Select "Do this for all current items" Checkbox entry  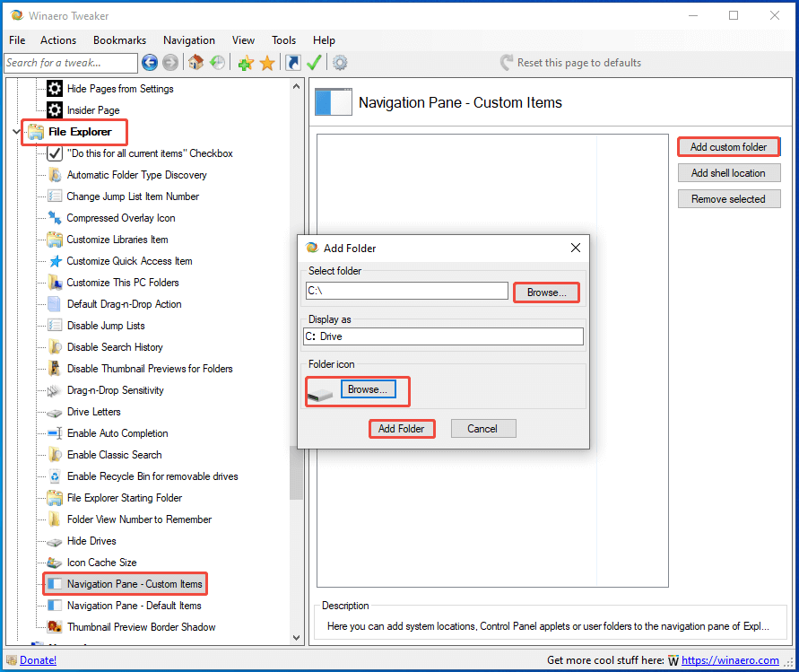click(x=149, y=153)
